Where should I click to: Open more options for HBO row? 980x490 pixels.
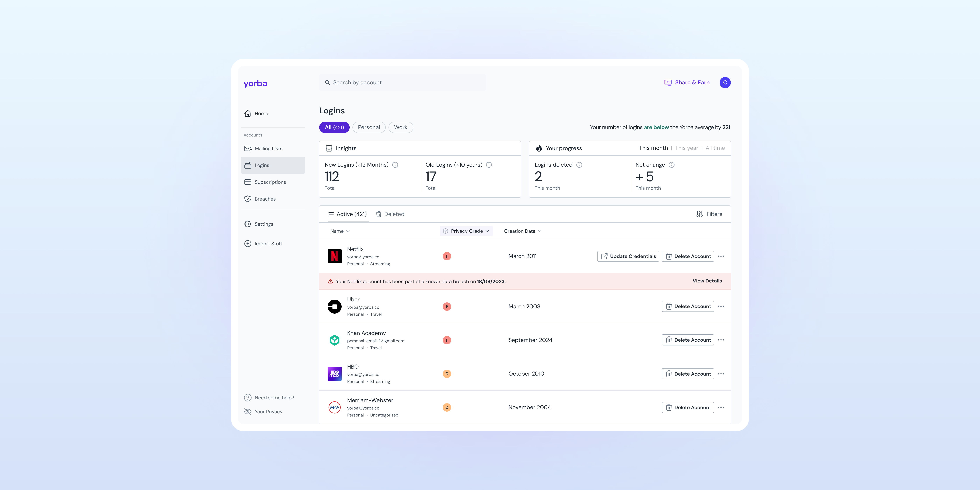point(721,374)
